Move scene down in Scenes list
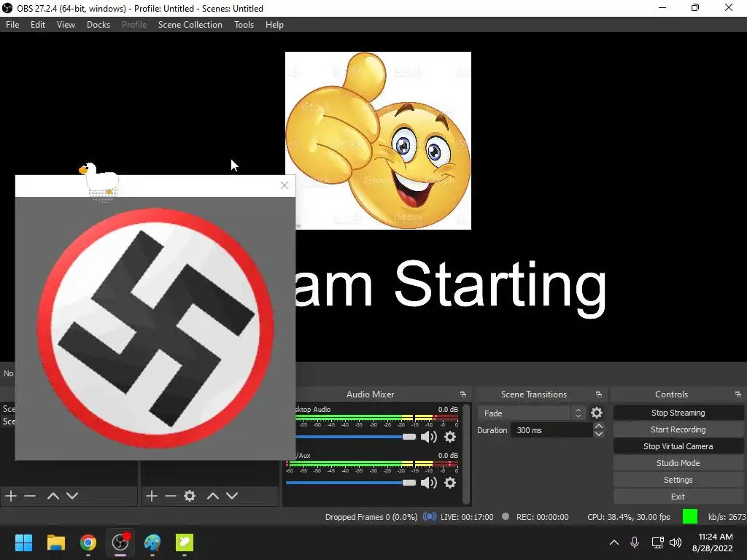Screen dimensions: 747x560 72,496
